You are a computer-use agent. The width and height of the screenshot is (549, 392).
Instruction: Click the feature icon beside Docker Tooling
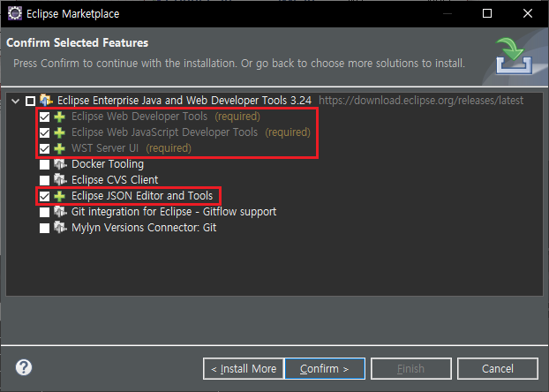60,164
